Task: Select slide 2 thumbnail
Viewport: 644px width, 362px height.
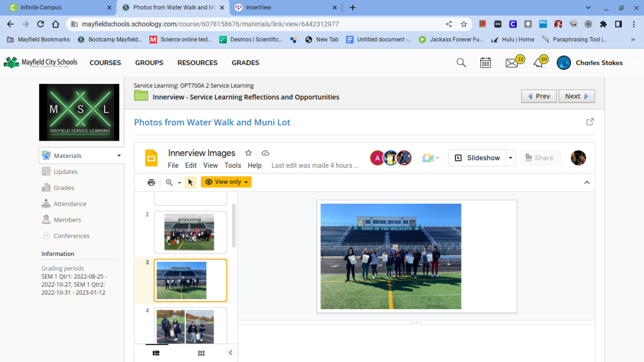Action: tap(190, 232)
